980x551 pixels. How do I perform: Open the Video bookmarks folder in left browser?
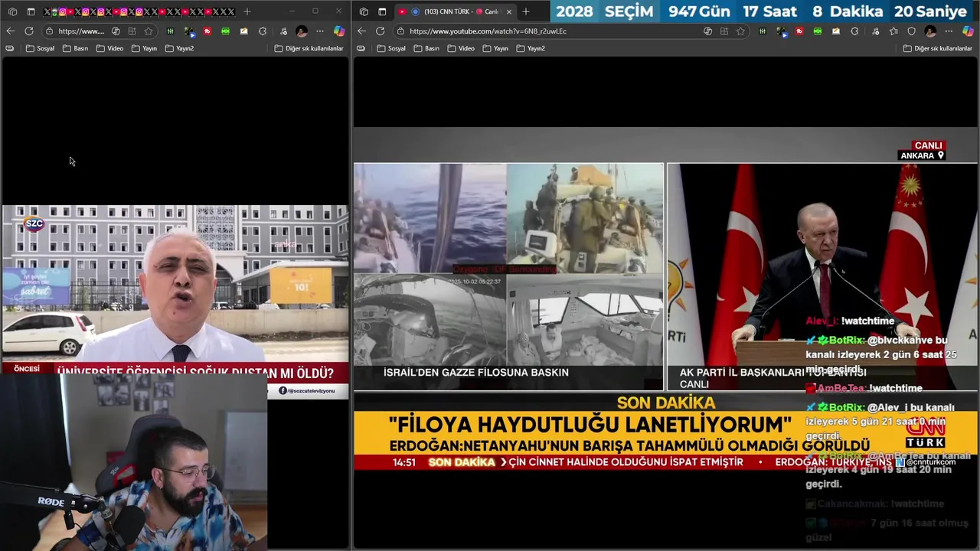[x=109, y=48]
